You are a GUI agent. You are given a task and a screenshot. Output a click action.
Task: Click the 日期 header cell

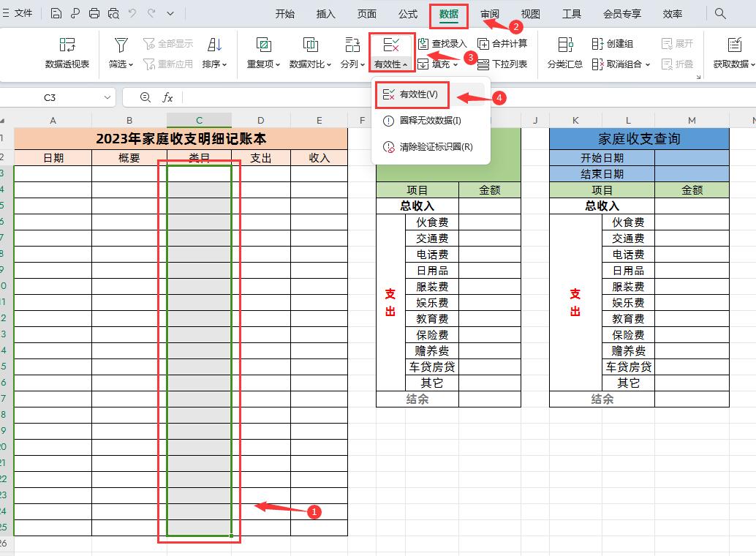[53, 158]
